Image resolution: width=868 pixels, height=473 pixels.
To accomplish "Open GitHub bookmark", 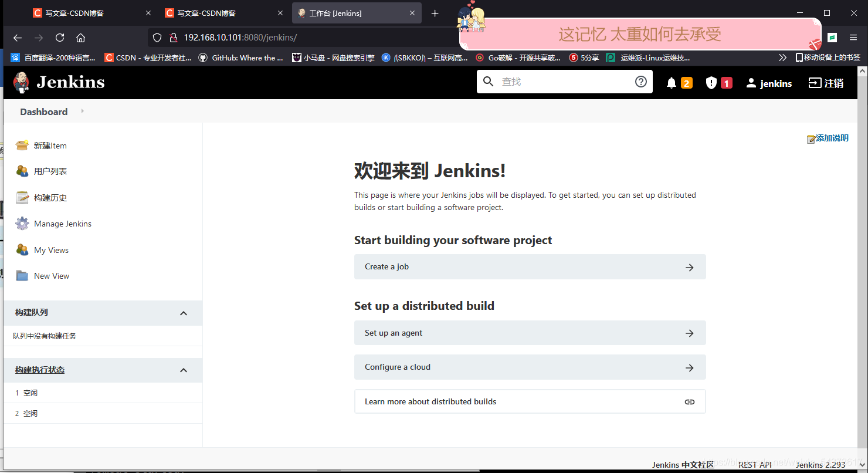I will pos(241,58).
